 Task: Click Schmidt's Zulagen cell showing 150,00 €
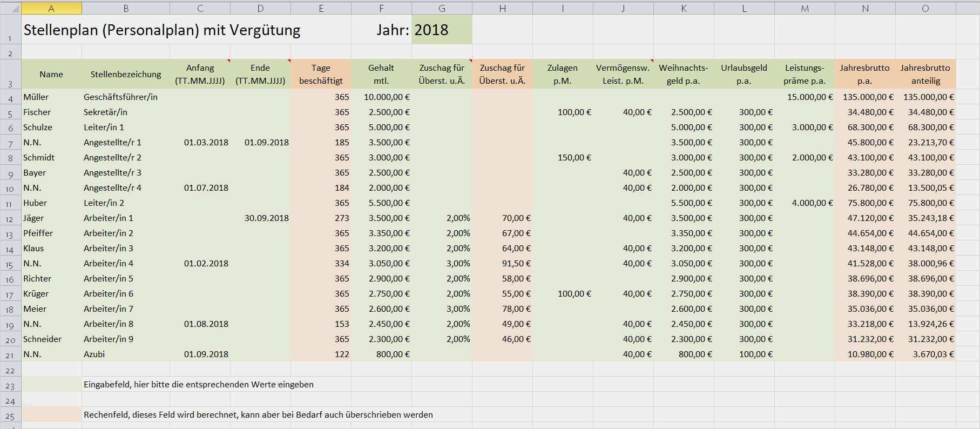[x=563, y=158]
